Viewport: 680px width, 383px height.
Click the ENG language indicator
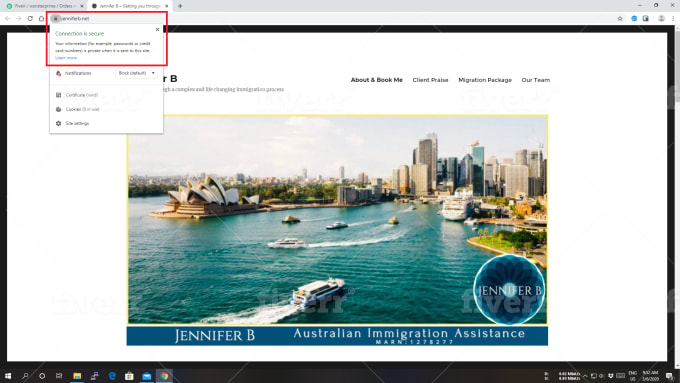[x=633, y=376]
